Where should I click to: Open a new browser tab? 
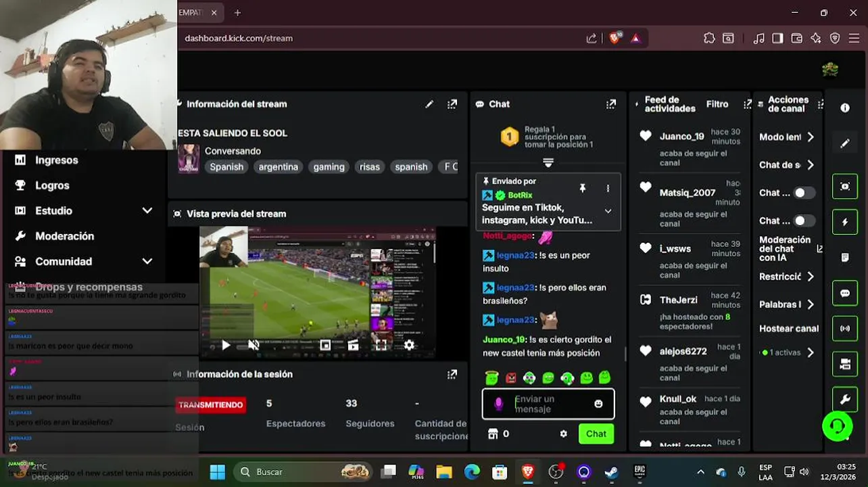click(x=237, y=13)
